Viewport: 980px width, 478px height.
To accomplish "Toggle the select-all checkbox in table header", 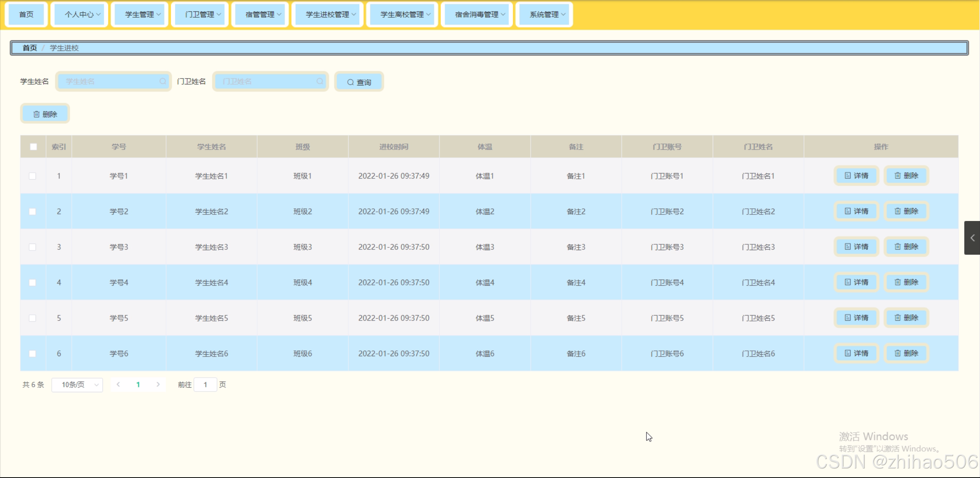I will pyautogui.click(x=33, y=147).
